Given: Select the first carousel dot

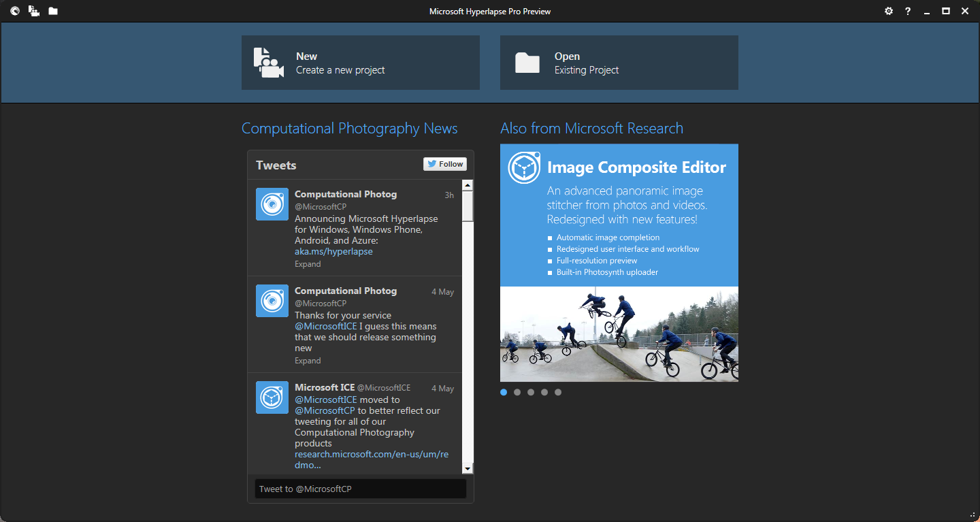Looking at the screenshot, I should 504,392.
